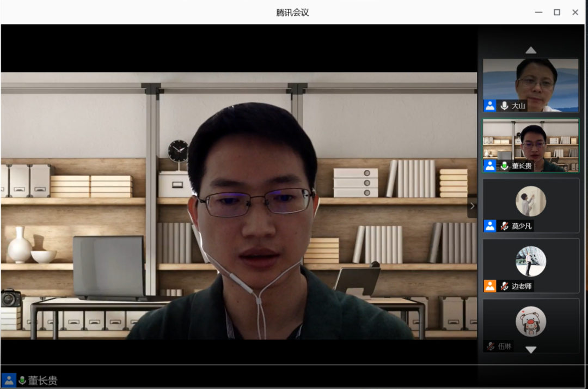Click the muted microphone icon next to 莫少凡
The height and width of the screenshot is (389, 588).
click(504, 226)
